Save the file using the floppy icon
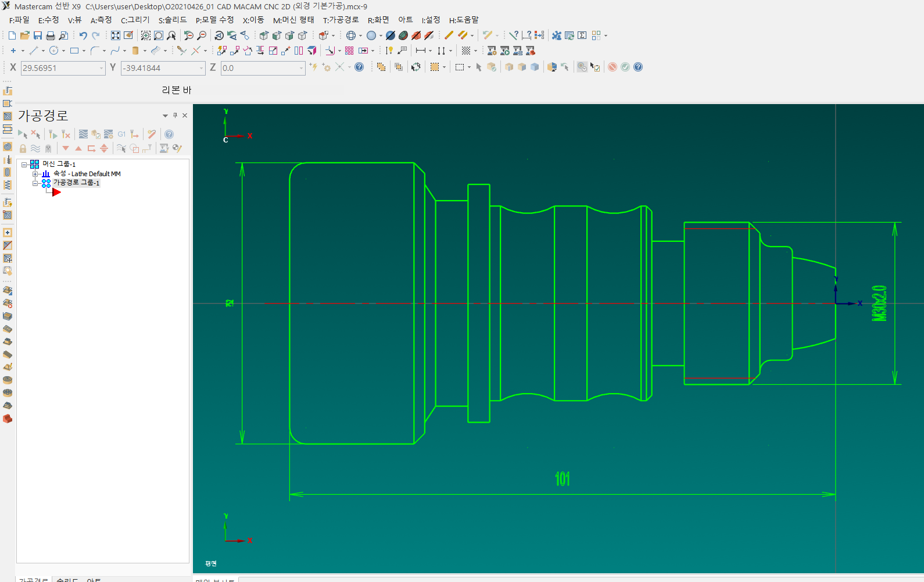This screenshot has height=582, width=924. click(37, 35)
